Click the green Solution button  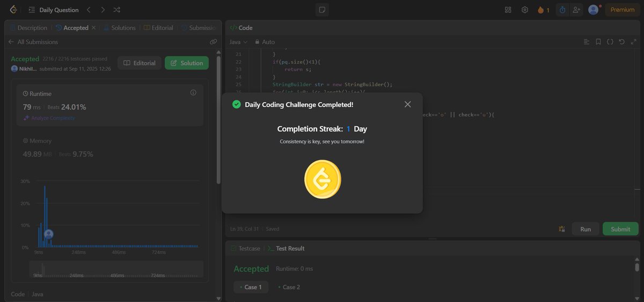(187, 63)
